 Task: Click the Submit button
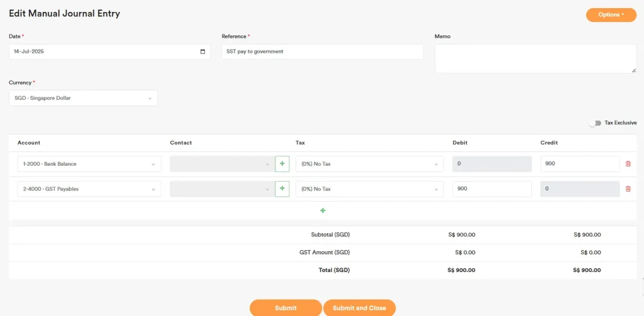(286, 308)
